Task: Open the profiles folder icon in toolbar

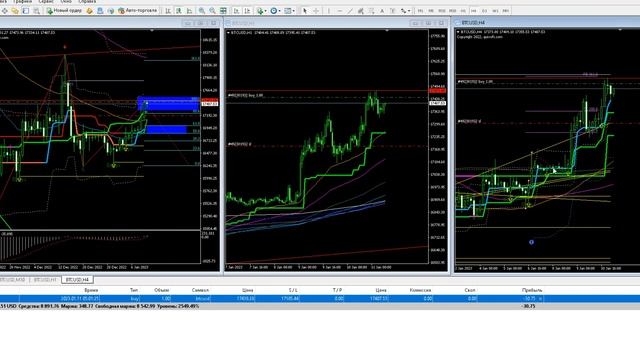Action: (15, 11)
